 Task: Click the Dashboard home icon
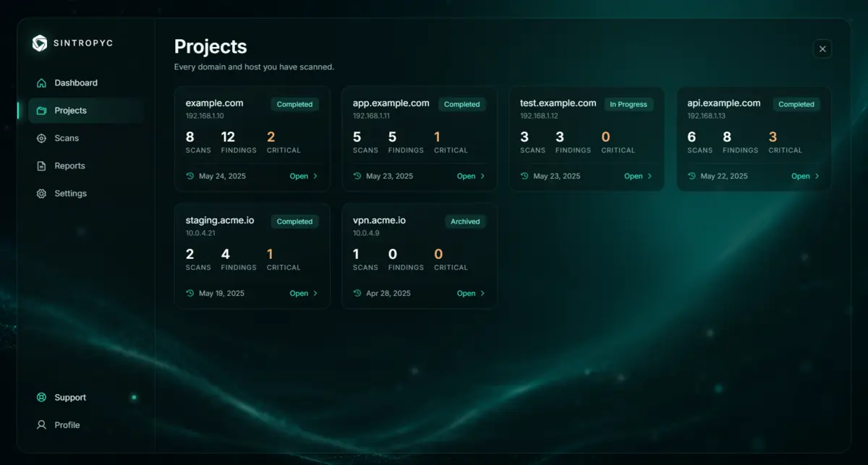pyautogui.click(x=41, y=83)
